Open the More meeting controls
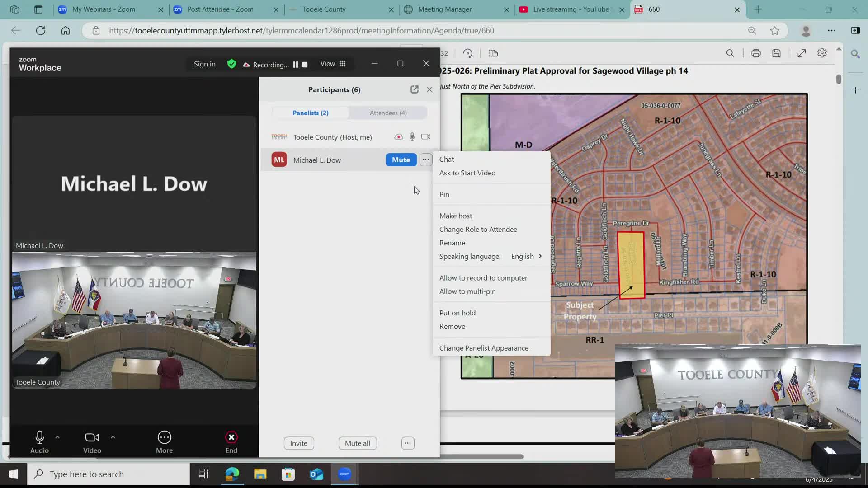 point(165,442)
